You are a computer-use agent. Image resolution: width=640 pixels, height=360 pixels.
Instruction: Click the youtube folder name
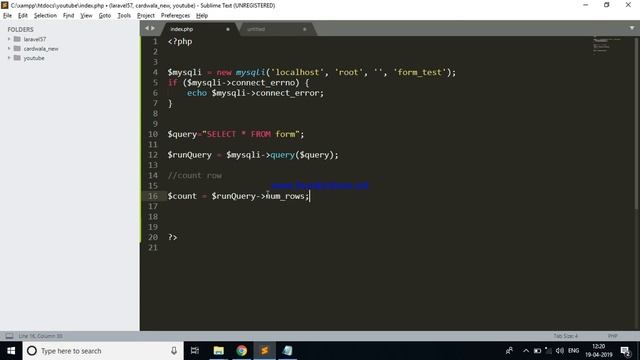34,58
